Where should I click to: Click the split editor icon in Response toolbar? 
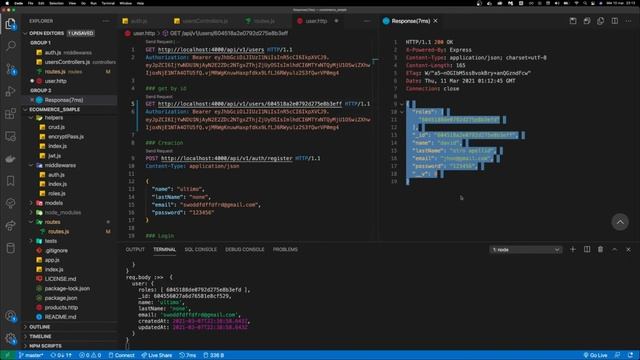pyautogui.click(x=615, y=21)
